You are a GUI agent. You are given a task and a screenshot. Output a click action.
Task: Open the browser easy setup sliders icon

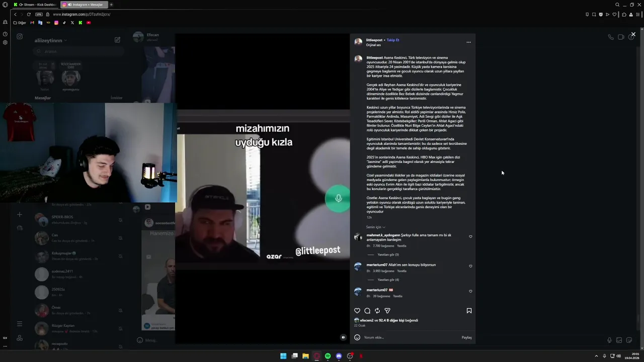pos(638,14)
